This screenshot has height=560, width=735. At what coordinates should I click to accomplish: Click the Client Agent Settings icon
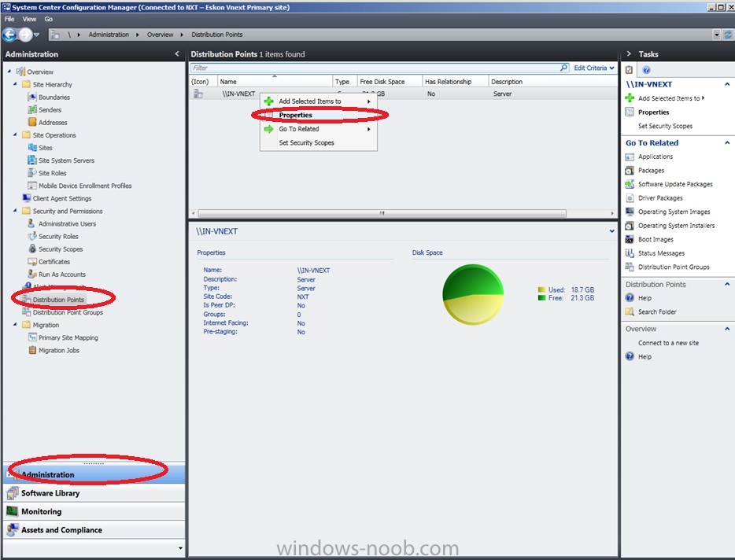tap(26, 198)
